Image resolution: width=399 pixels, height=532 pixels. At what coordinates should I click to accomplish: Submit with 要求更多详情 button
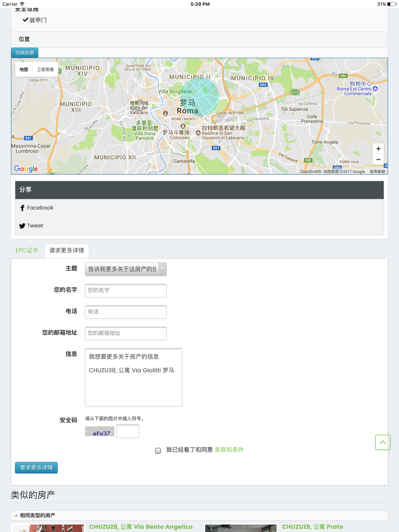[x=36, y=467]
